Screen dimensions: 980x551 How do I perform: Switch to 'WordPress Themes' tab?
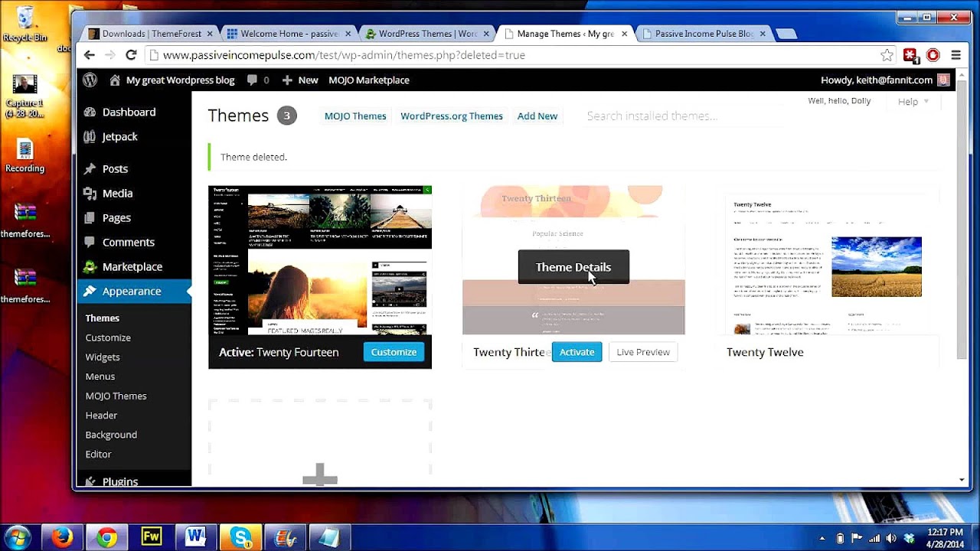coord(426,34)
